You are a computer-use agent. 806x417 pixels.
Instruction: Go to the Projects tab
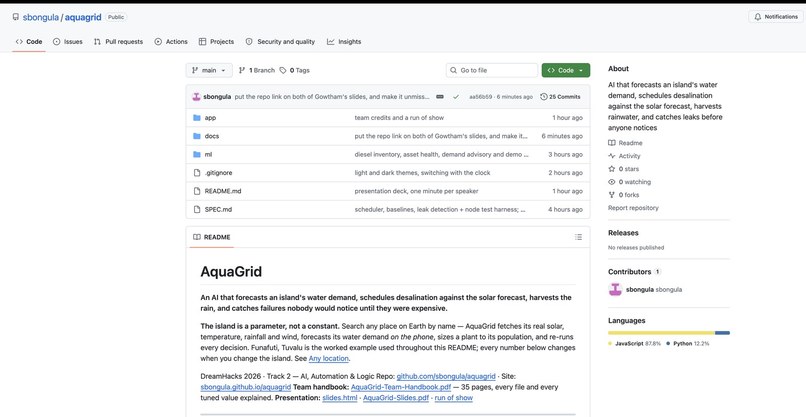coord(216,42)
